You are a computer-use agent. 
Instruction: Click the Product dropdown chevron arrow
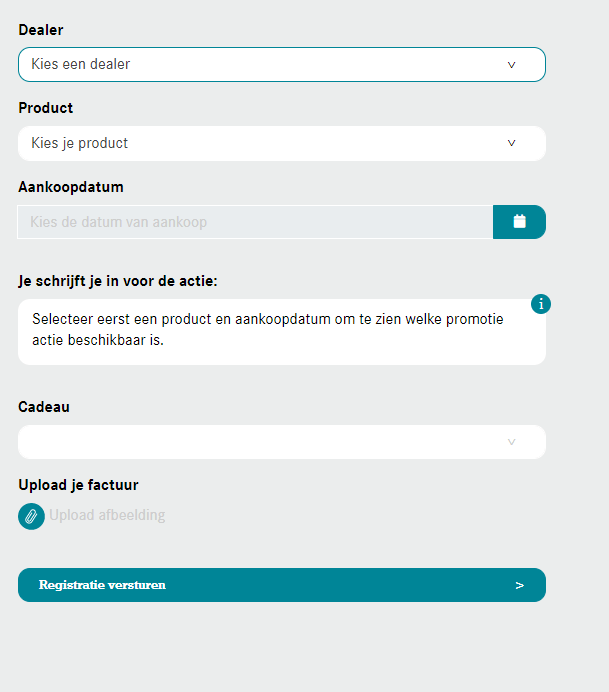click(511, 143)
